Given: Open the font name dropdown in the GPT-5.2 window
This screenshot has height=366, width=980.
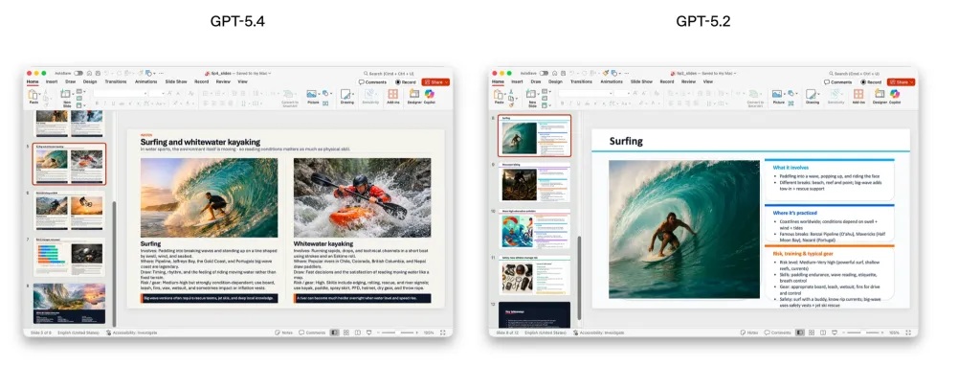Looking at the screenshot, I should click(585, 93).
